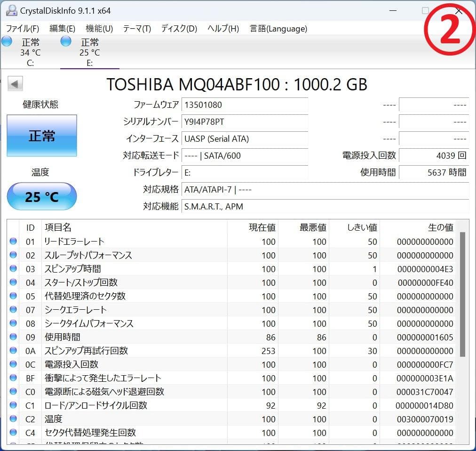Click the serial number field showing Y9I4P78PT

245,121
